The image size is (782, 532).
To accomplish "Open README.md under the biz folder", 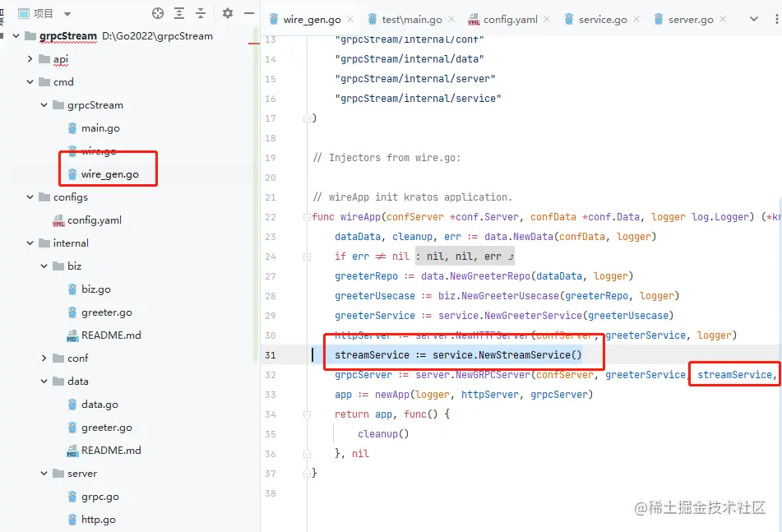I will click(111, 335).
